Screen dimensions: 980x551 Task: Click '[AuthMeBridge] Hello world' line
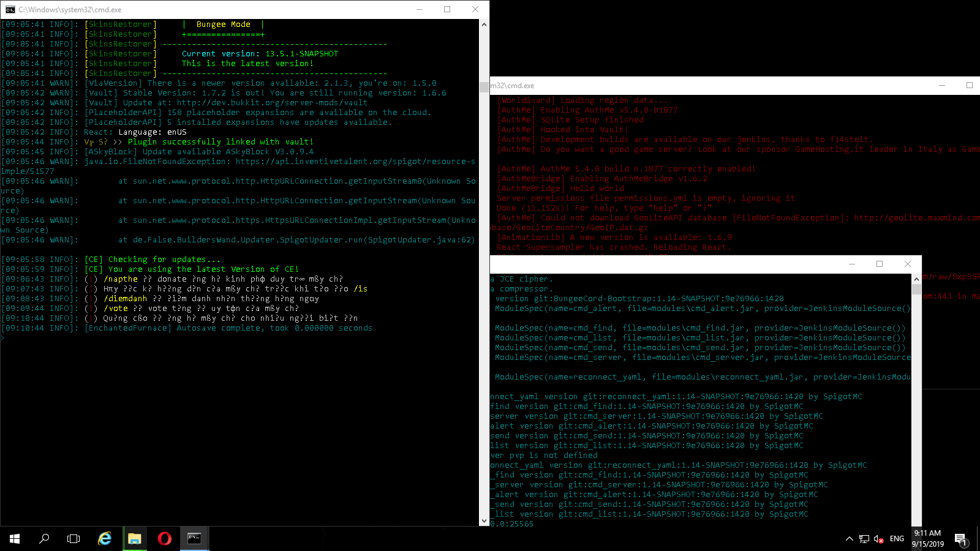point(560,189)
